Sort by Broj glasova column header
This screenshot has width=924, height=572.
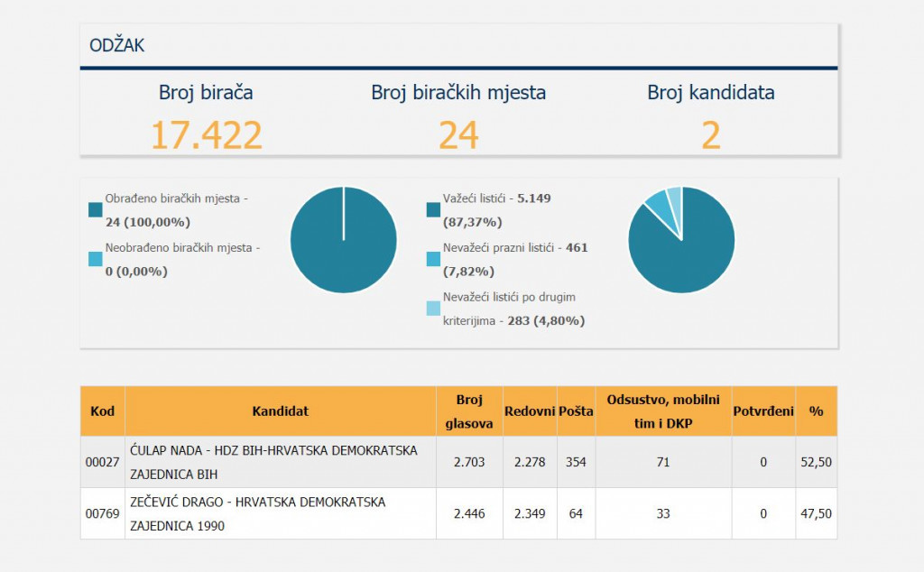[469, 411]
